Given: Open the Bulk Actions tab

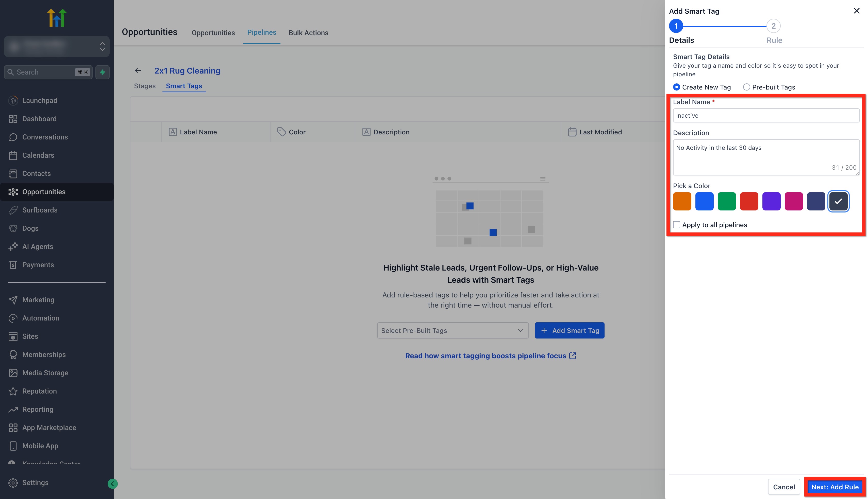Looking at the screenshot, I should click(x=308, y=33).
